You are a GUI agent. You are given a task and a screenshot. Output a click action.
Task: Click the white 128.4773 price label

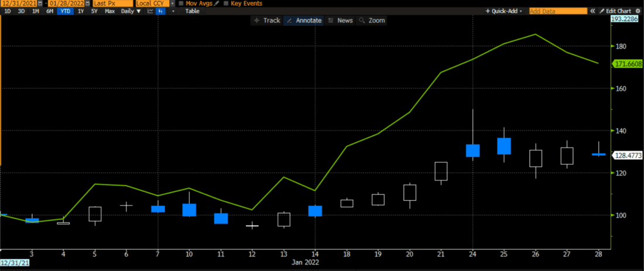[628, 156]
